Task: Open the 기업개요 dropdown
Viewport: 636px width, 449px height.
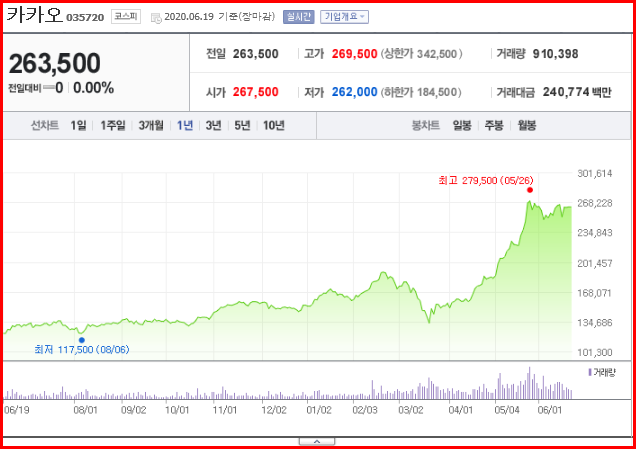Action: click(344, 17)
